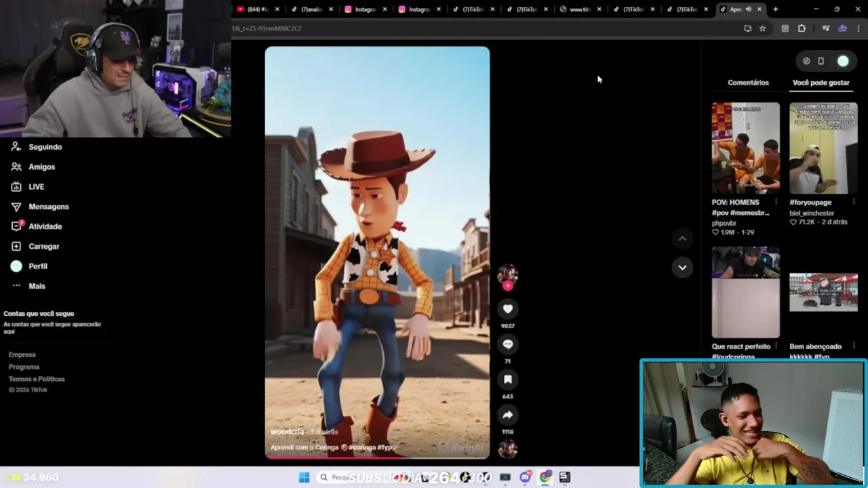868x488 pixels.
Task: Open the browser extensions puzzle icon
Action: point(802,28)
